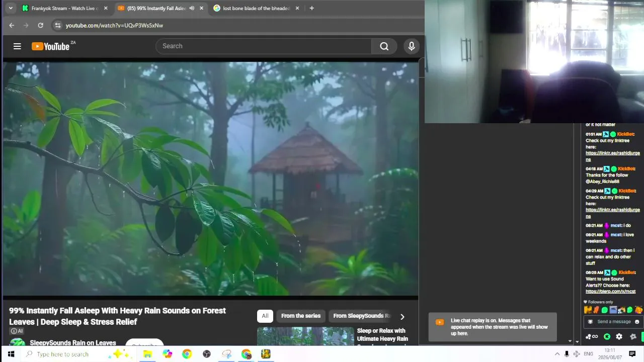Open the channel points infinity icon
The image size is (644, 362).
592,336
